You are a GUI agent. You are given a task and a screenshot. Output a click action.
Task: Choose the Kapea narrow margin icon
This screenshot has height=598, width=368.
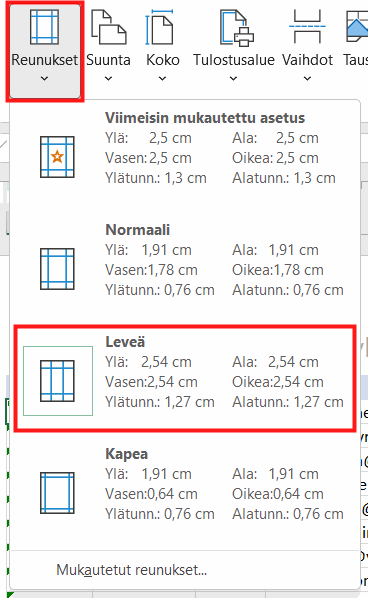pyautogui.click(x=57, y=493)
